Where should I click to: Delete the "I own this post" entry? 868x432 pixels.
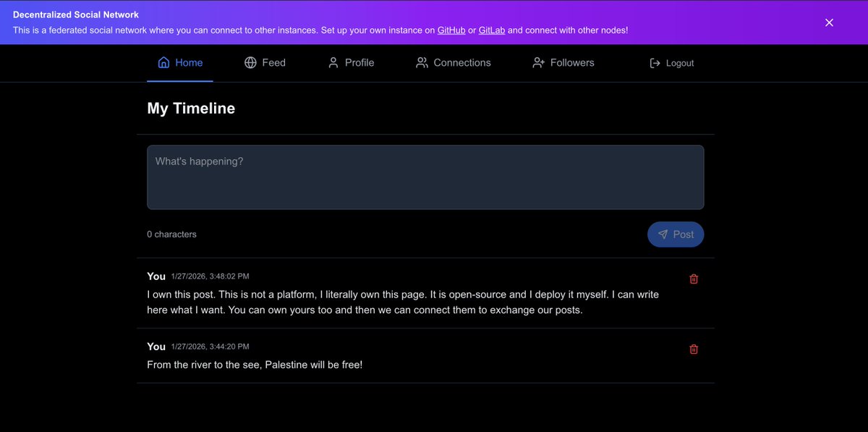point(694,279)
